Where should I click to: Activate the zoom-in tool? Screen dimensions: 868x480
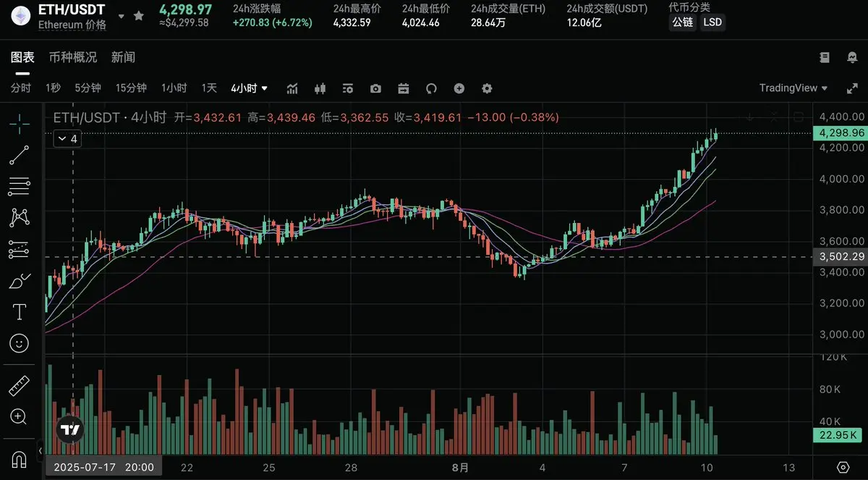tap(20, 416)
